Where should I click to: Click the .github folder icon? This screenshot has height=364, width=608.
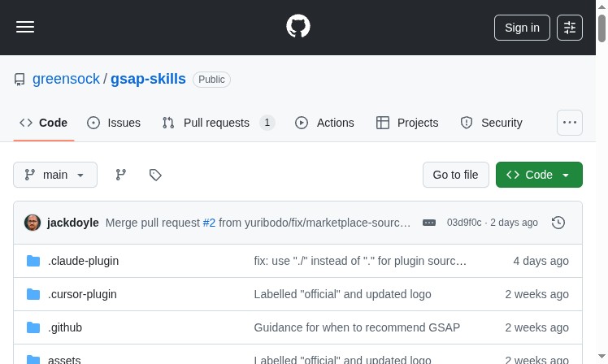pyautogui.click(x=33, y=327)
